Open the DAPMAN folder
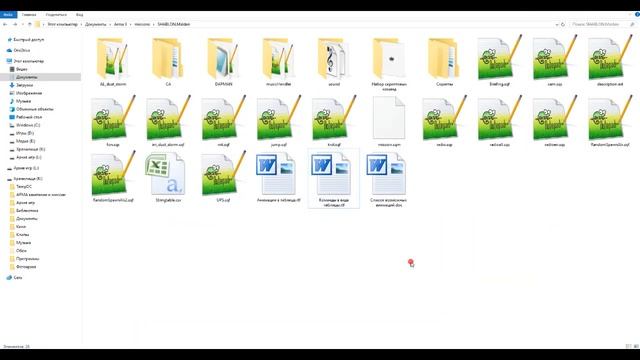The width and height of the screenshot is (640, 360). click(x=223, y=62)
